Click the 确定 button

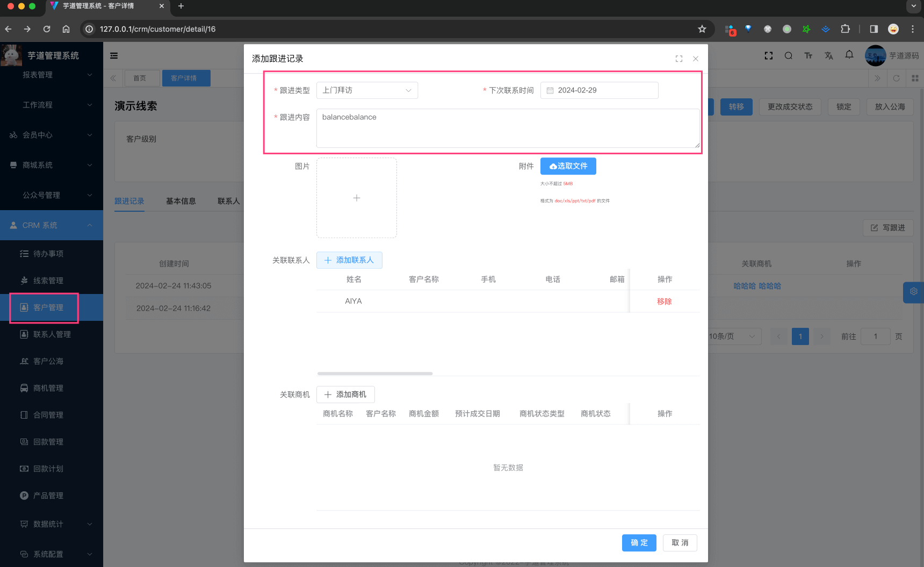pos(639,543)
